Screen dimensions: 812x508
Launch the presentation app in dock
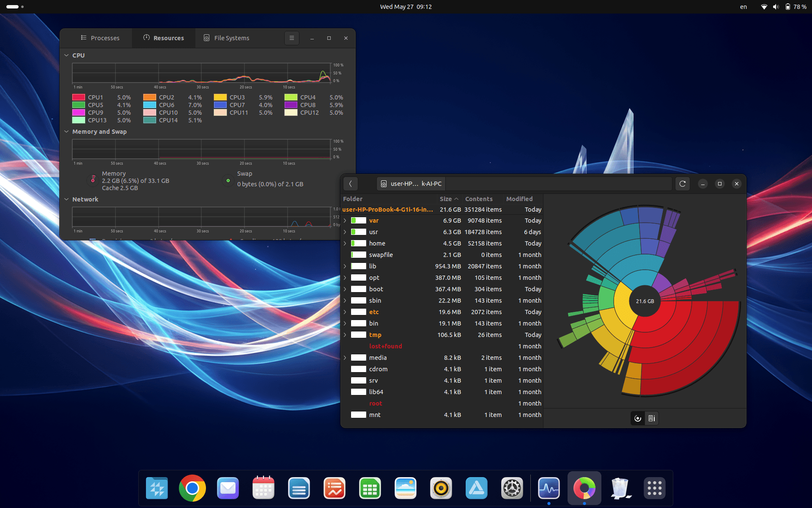click(335, 488)
